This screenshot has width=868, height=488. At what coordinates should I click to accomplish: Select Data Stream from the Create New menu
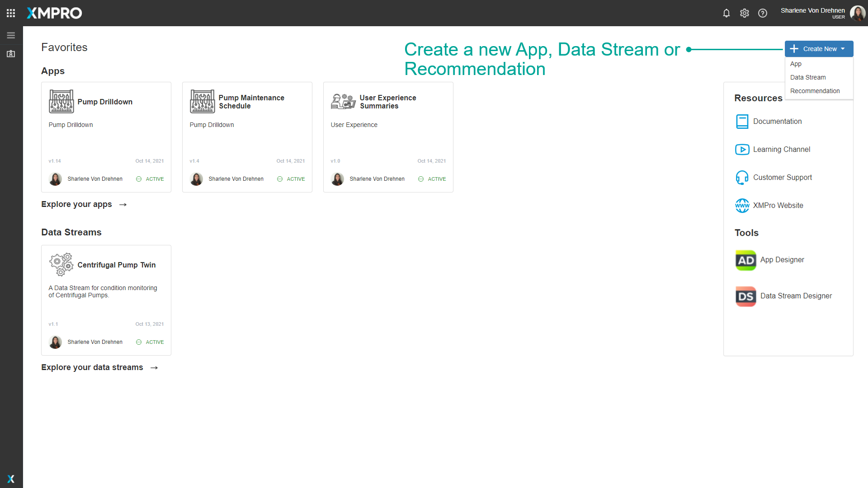click(808, 77)
